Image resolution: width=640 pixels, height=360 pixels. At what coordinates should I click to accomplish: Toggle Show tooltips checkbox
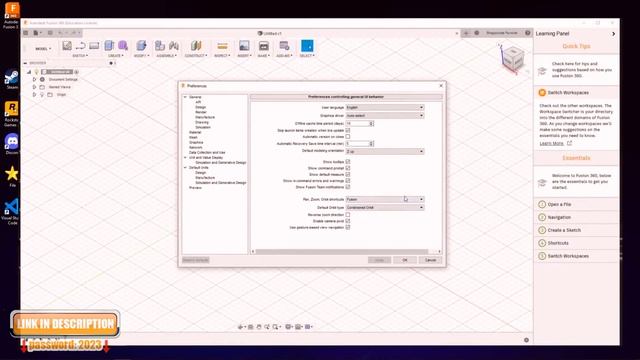(348, 162)
